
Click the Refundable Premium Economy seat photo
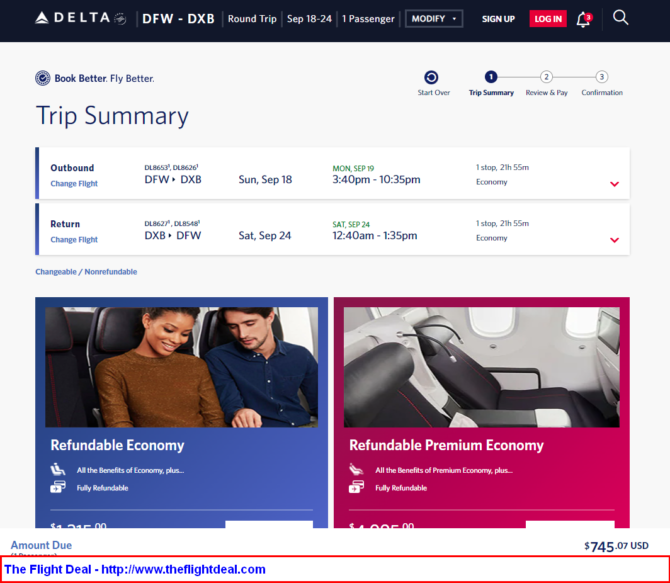point(482,367)
